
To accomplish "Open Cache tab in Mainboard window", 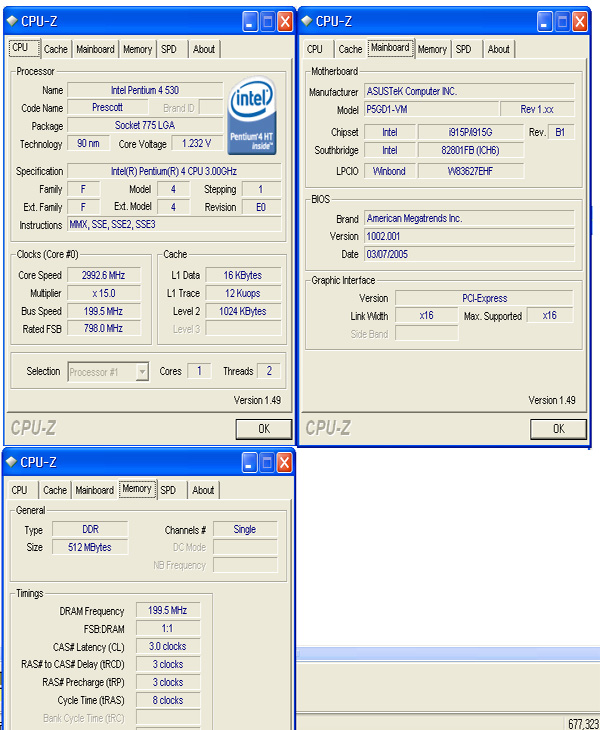I will tap(350, 49).
